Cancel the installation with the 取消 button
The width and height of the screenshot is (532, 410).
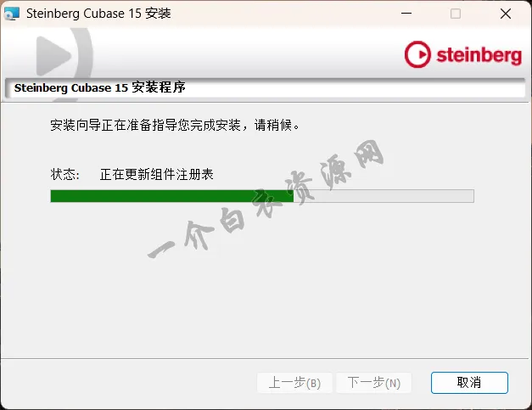[x=469, y=383]
